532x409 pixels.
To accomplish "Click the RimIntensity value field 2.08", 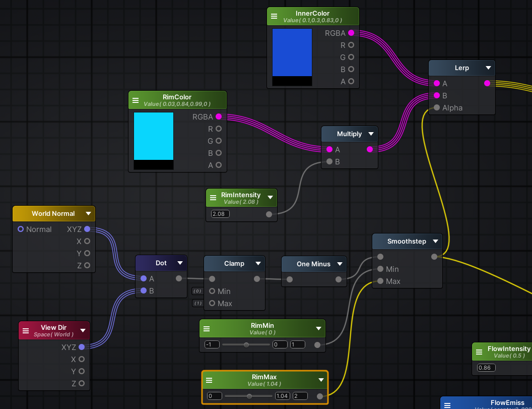I will (x=220, y=214).
